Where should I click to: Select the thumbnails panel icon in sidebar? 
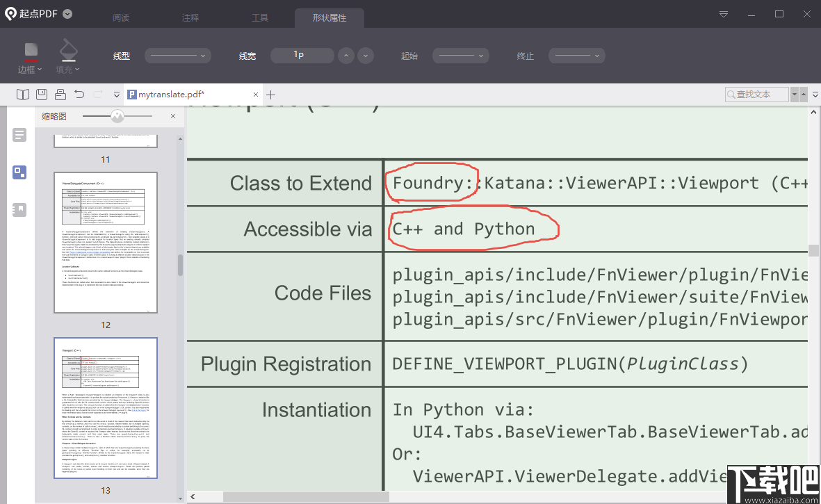[19, 172]
